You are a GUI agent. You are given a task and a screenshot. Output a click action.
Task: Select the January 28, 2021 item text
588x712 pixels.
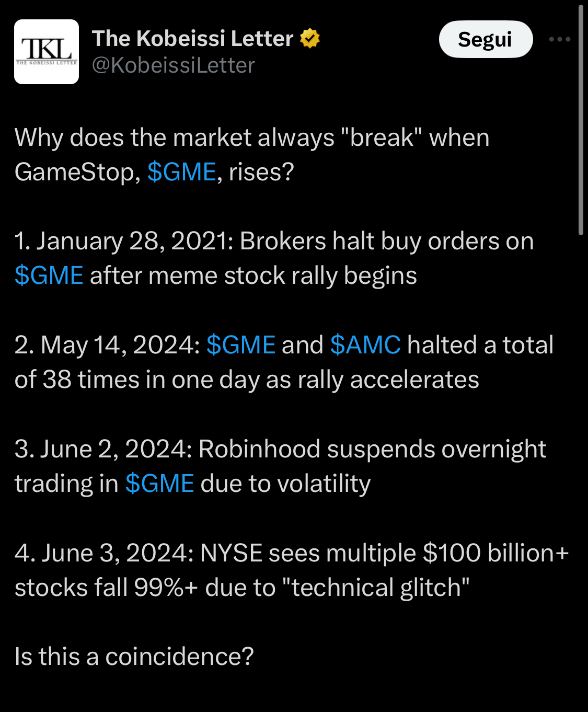tap(274, 259)
